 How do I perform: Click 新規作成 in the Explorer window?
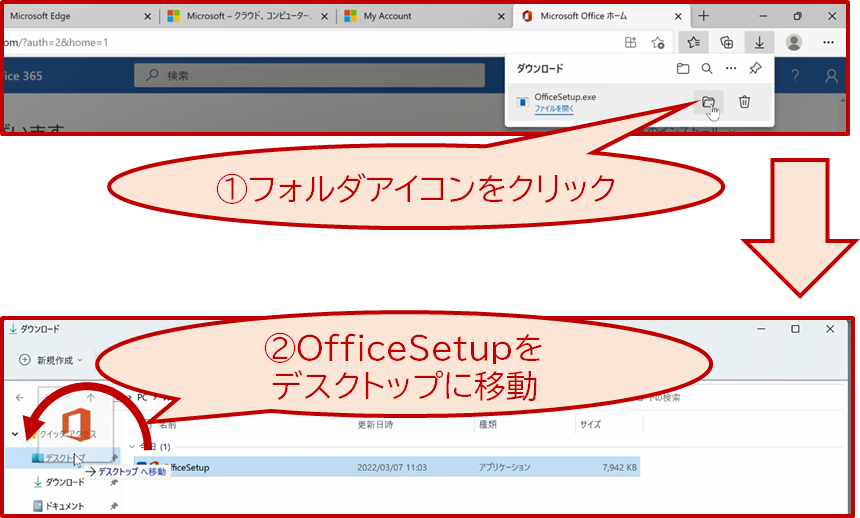pyautogui.click(x=50, y=360)
